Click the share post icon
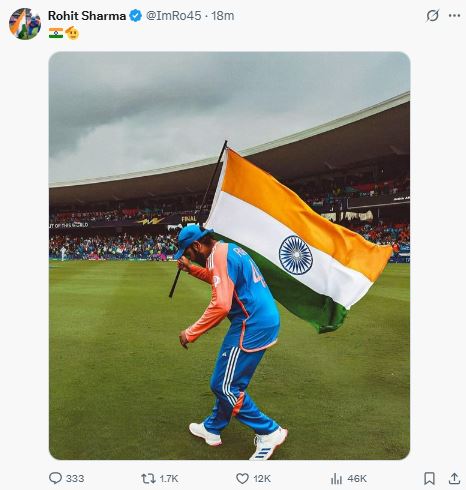This screenshot has width=466, height=490. coord(454,478)
